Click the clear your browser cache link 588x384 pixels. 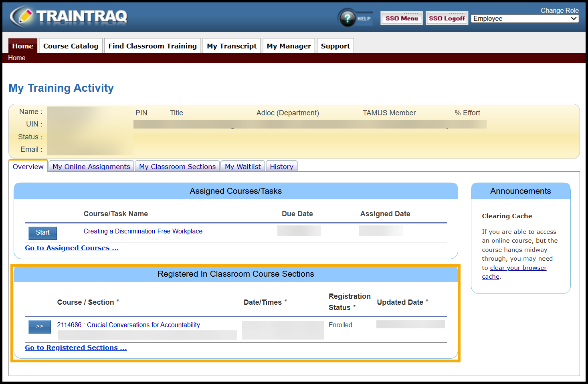point(518,267)
